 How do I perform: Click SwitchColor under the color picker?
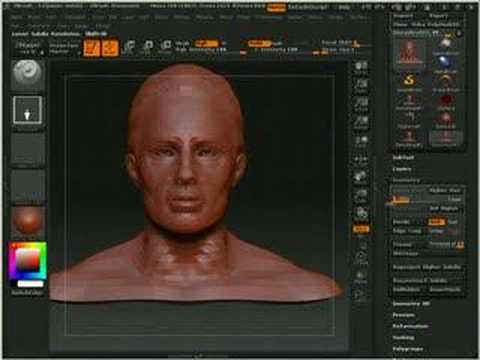pyautogui.click(x=27, y=292)
